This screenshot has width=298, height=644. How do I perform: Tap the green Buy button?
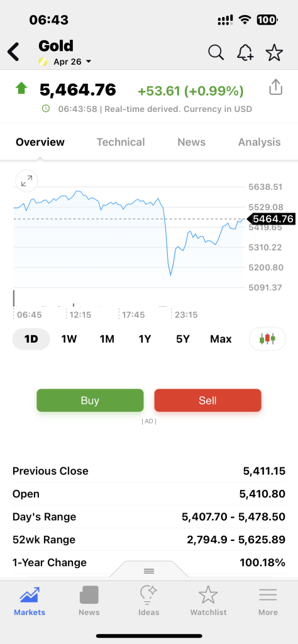[91, 401]
